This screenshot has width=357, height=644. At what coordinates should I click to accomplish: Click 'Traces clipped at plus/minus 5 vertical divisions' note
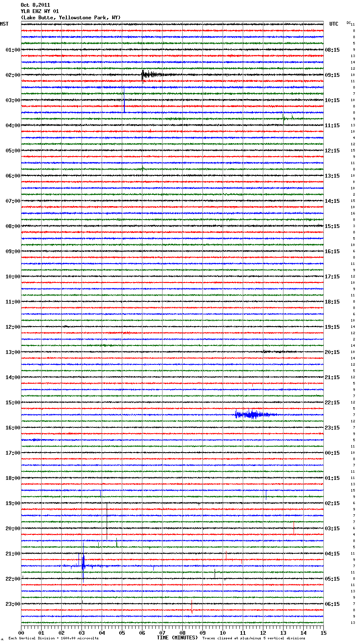(x=254, y=639)
